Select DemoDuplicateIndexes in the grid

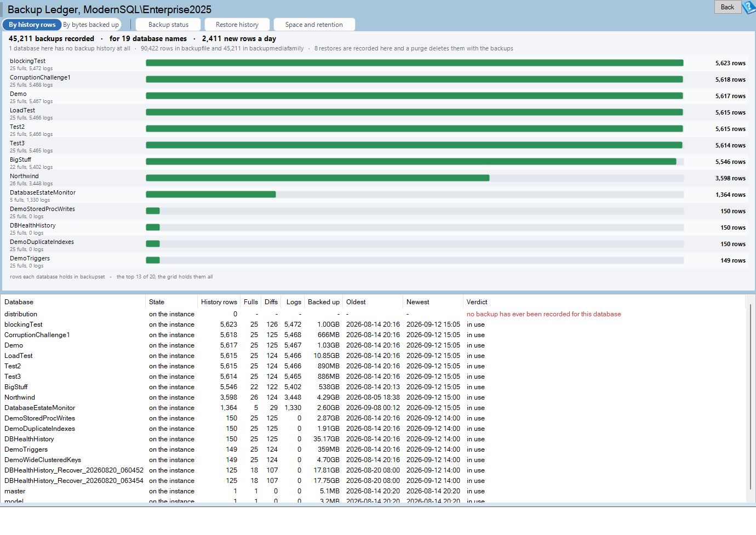coord(373,429)
